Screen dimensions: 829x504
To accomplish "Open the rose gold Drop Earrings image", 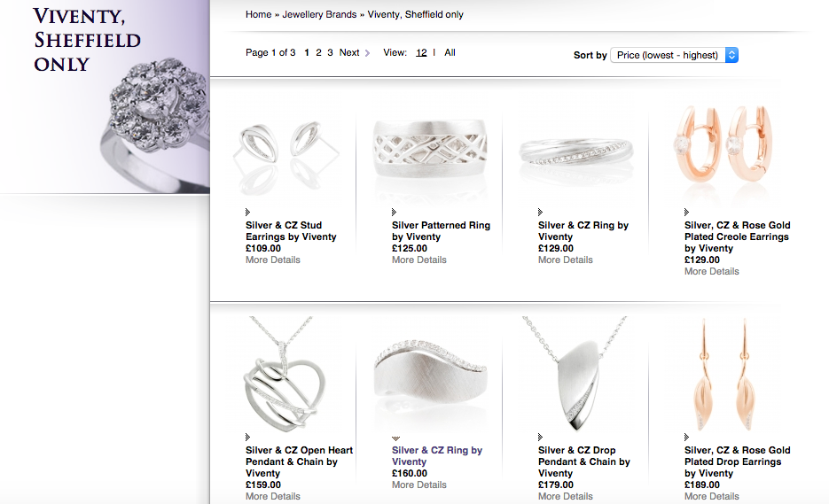I will coord(723,374).
